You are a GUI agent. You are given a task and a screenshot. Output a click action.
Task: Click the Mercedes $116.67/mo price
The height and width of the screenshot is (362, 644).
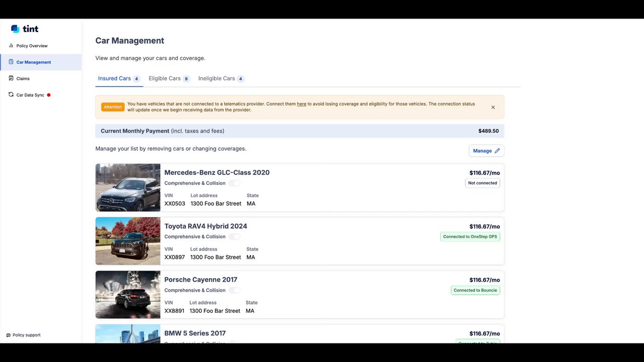(x=485, y=173)
